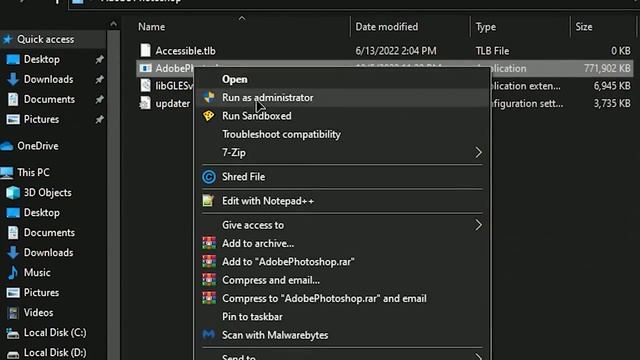The height and width of the screenshot is (360, 640).
Task: Select Compress and email...
Action: click(x=342, y=280)
